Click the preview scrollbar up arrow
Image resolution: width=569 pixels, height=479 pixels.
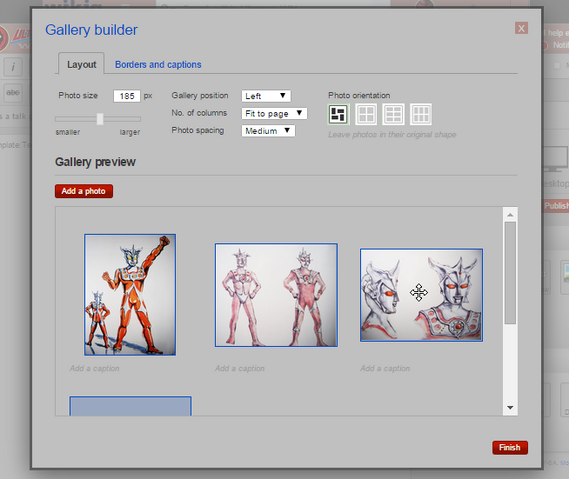(x=510, y=215)
